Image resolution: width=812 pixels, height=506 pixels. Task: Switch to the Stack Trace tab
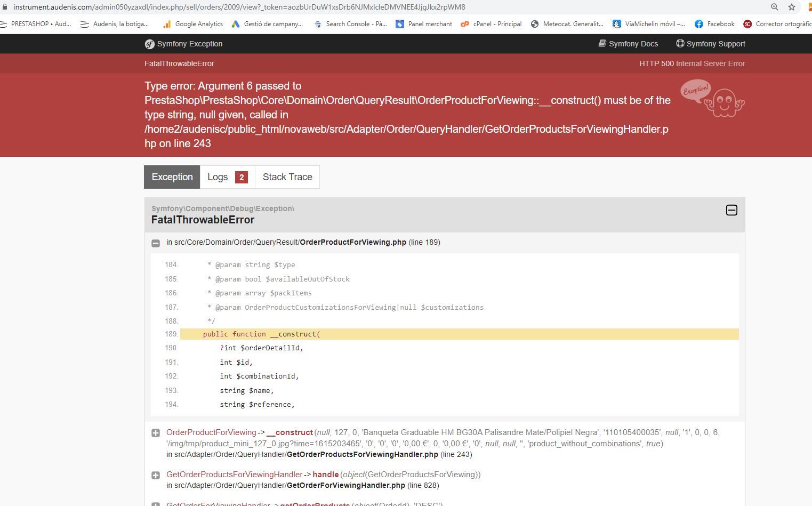point(287,177)
